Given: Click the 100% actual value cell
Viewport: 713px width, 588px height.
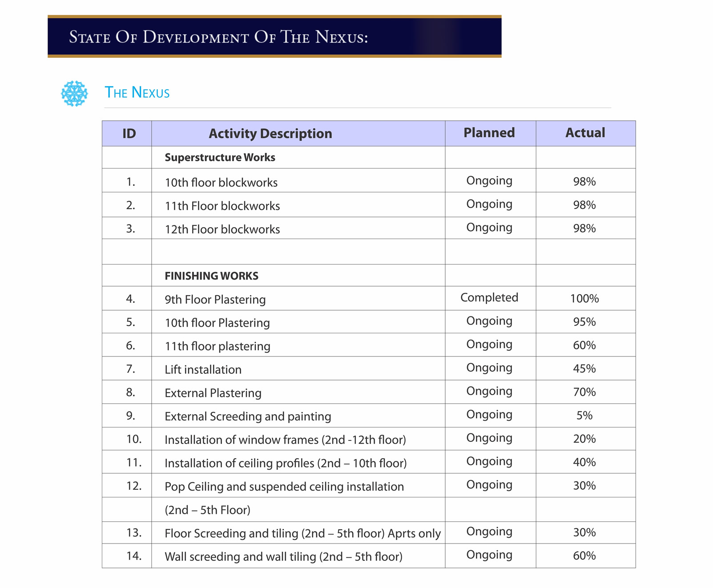Looking at the screenshot, I should (584, 299).
